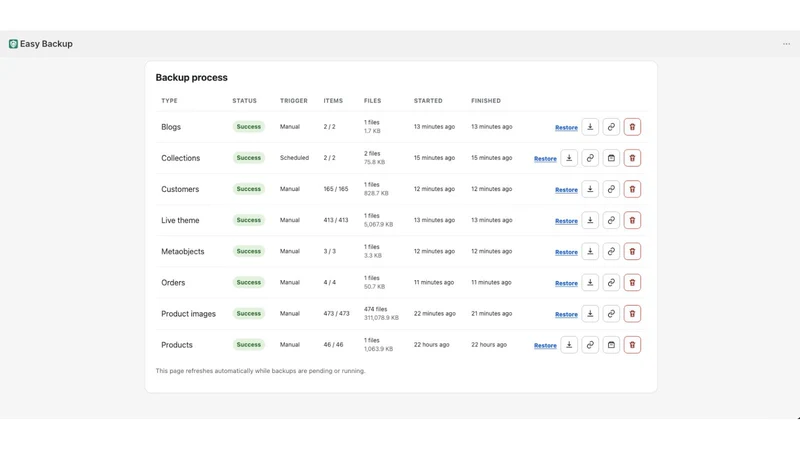Copy link for Orders backup
This screenshot has height=450, width=800.
pos(611,283)
